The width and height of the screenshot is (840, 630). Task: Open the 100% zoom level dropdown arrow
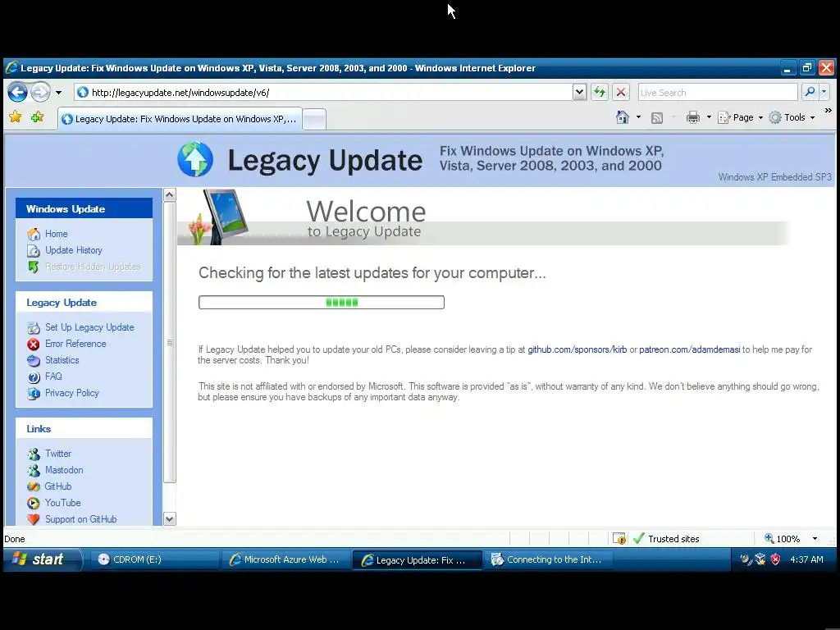[815, 539]
